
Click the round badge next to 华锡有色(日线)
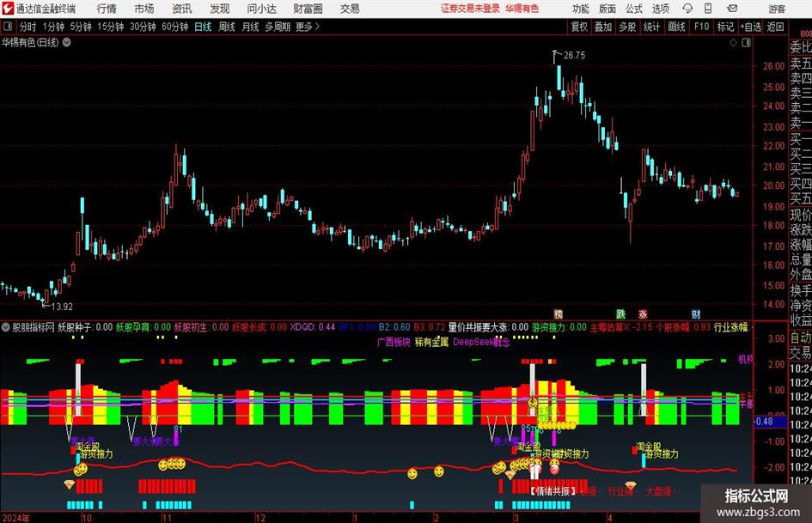click(67, 42)
